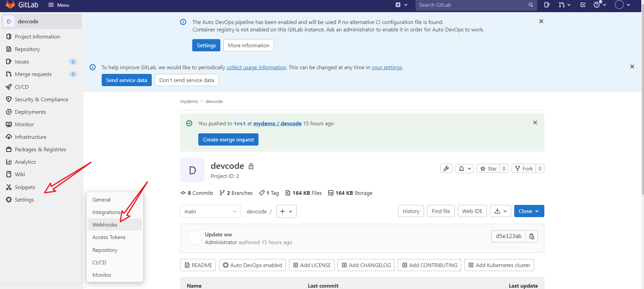Open the Help dropdown in header
Viewport: 644px width, 289px height.
pyautogui.click(x=600, y=5)
